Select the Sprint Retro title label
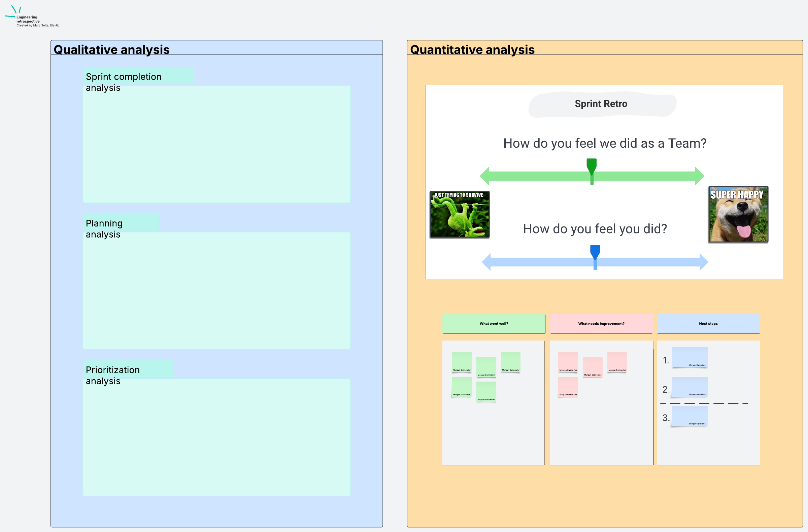The width and height of the screenshot is (808, 532). 601,104
